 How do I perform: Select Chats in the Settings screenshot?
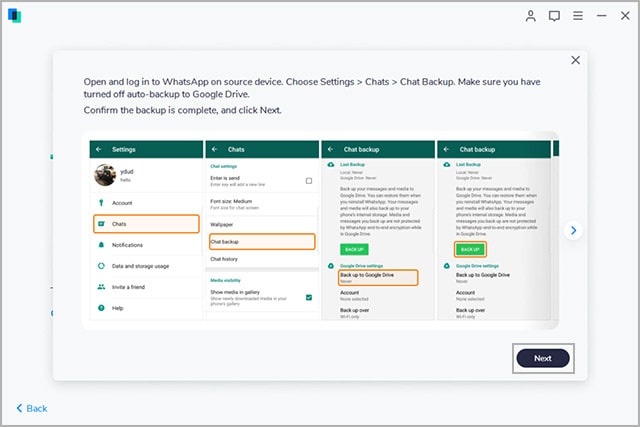(146, 224)
